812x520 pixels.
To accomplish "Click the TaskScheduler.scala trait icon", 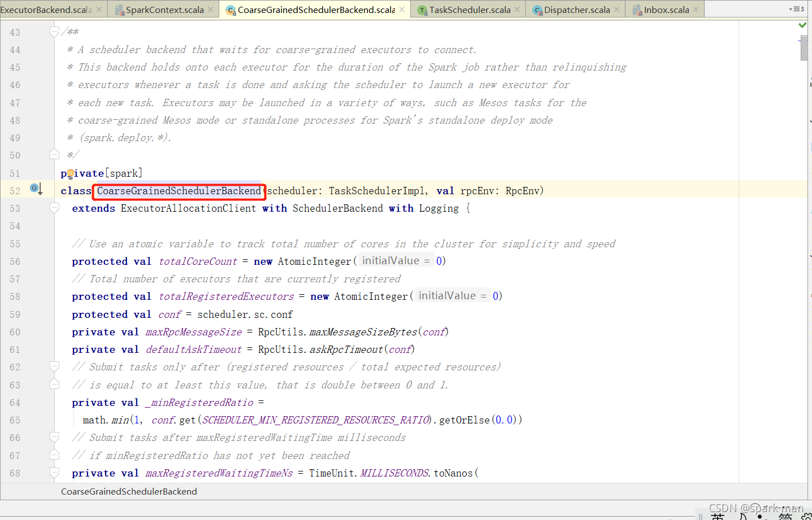I will [x=423, y=10].
